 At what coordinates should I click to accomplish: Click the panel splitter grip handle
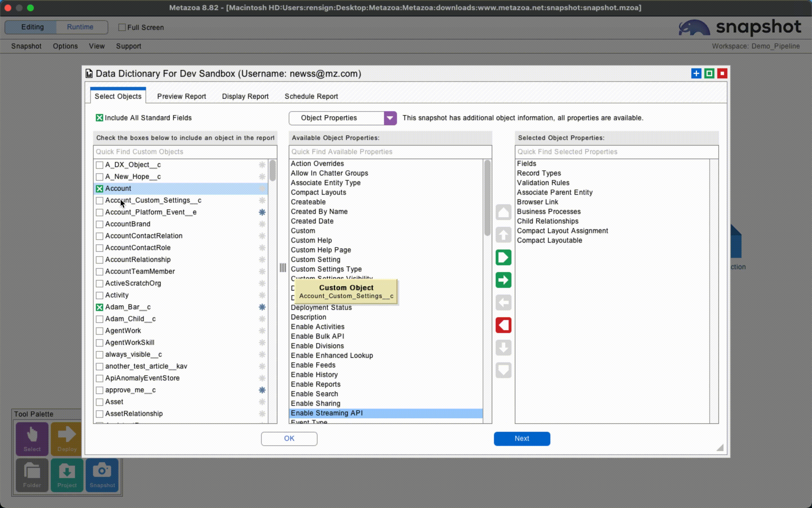coord(283,268)
